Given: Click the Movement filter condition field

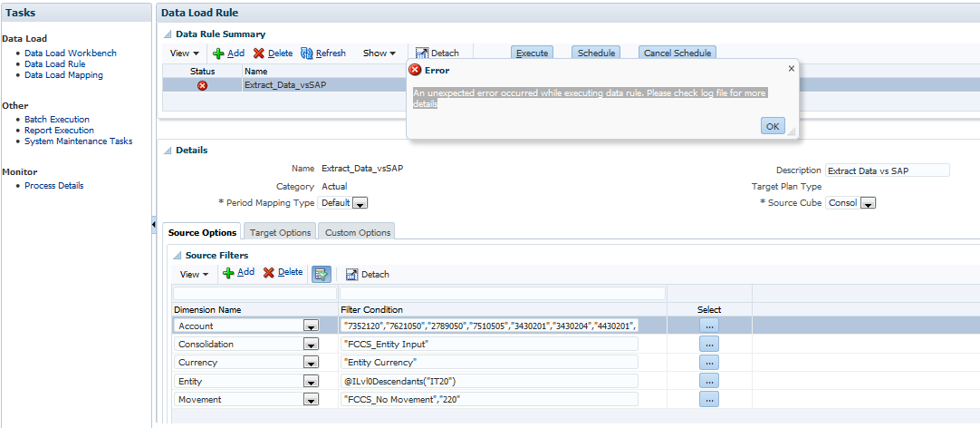Looking at the screenshot, I should [x=489, y=399].
